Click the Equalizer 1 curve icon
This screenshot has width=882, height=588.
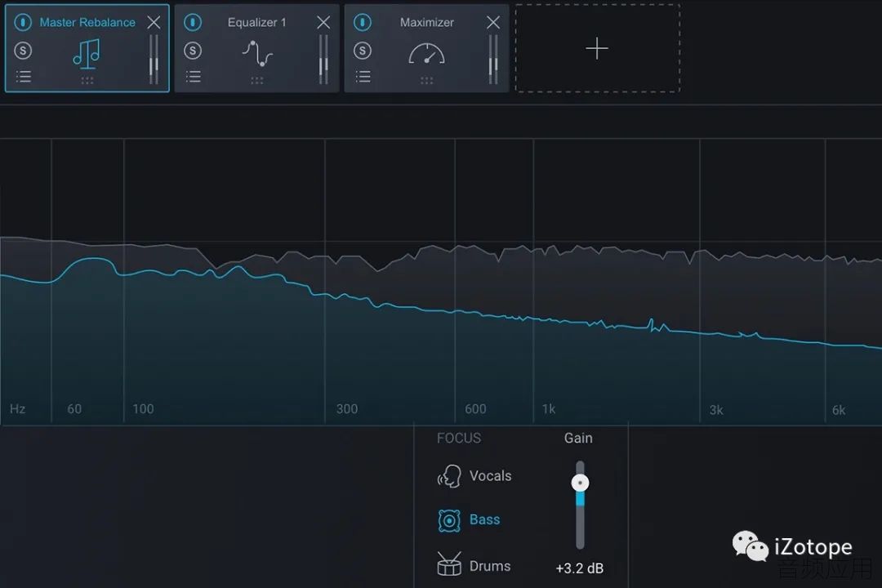[x=257, y=53]
